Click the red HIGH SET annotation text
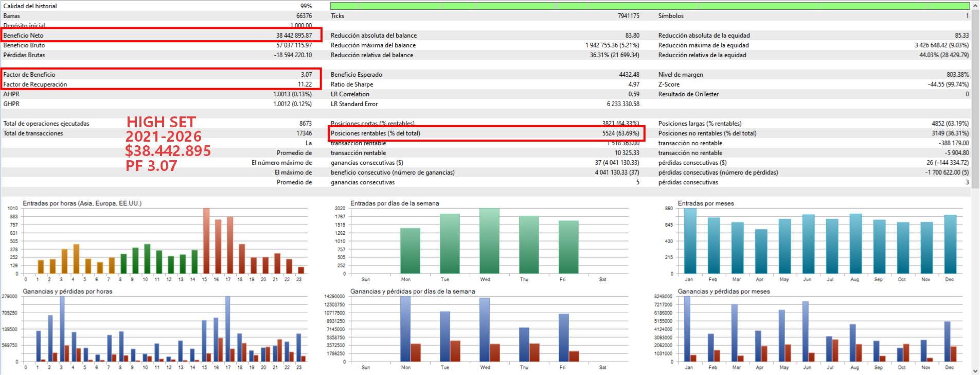Viewport: 980px width, 375px height. click(x=161, y=122)
